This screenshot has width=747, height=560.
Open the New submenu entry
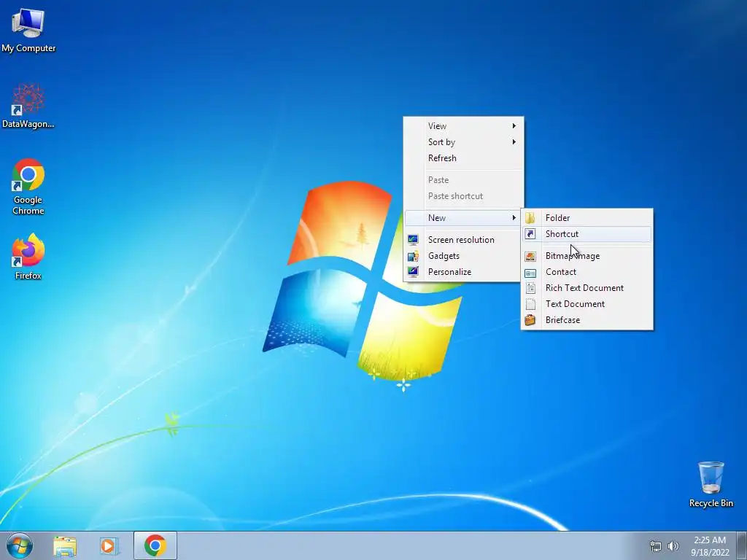click(x=463, y=217)
